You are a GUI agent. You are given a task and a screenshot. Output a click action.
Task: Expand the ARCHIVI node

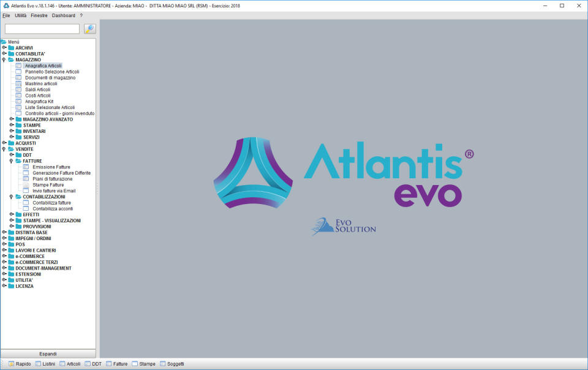[x=5, y=46]
